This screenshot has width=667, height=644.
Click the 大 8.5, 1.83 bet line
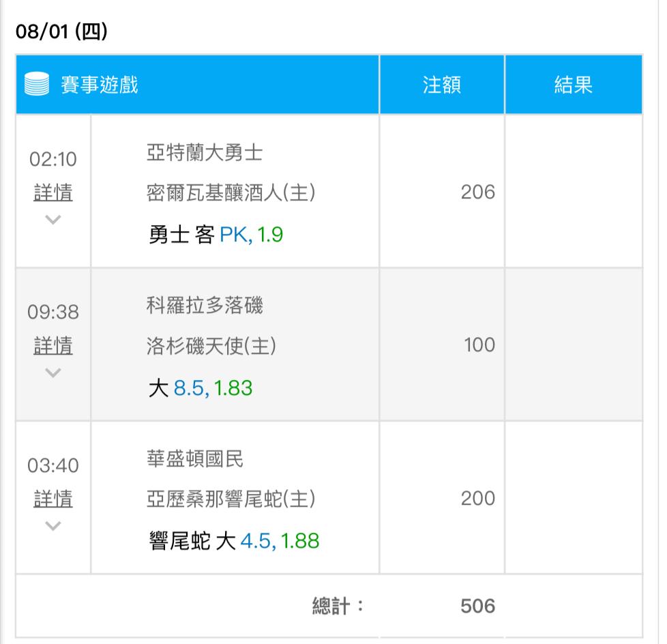pyautogui.click(x=201, y=388)
